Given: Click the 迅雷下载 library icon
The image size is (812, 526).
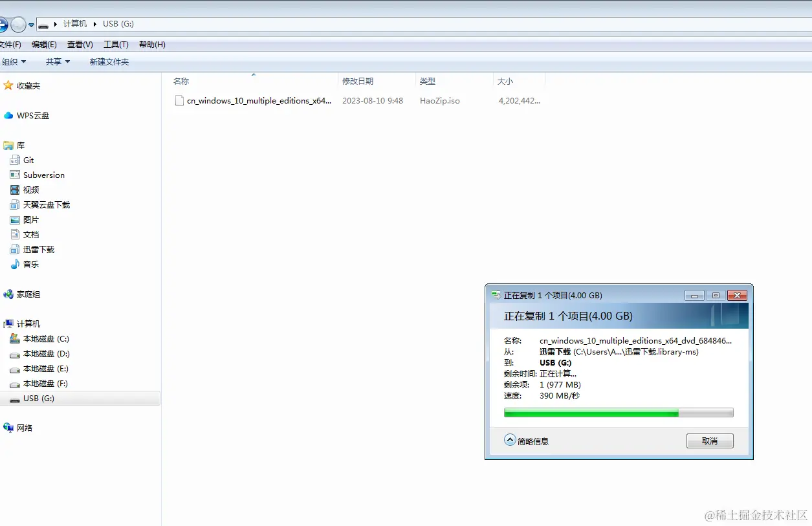Looking at the screenshot, I should click(x=15, y=249).
